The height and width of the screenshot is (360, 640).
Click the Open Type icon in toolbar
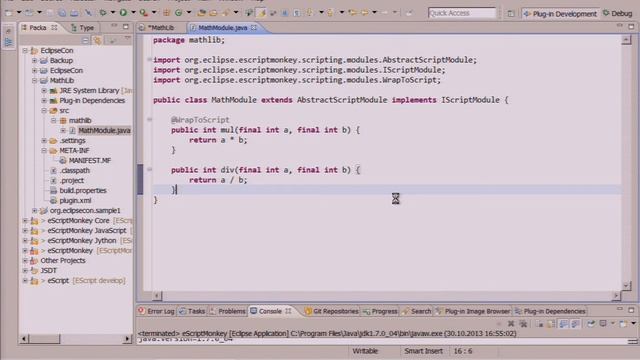pyautogui.click(x=201, y=13)
